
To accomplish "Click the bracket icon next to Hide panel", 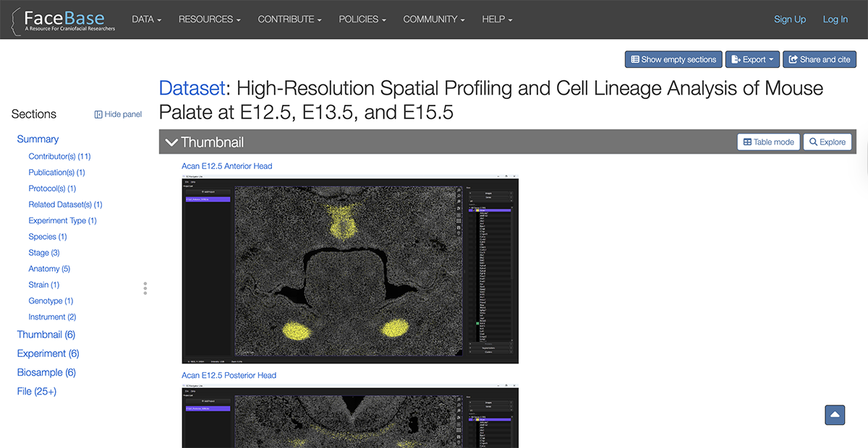I will (98, 114).
